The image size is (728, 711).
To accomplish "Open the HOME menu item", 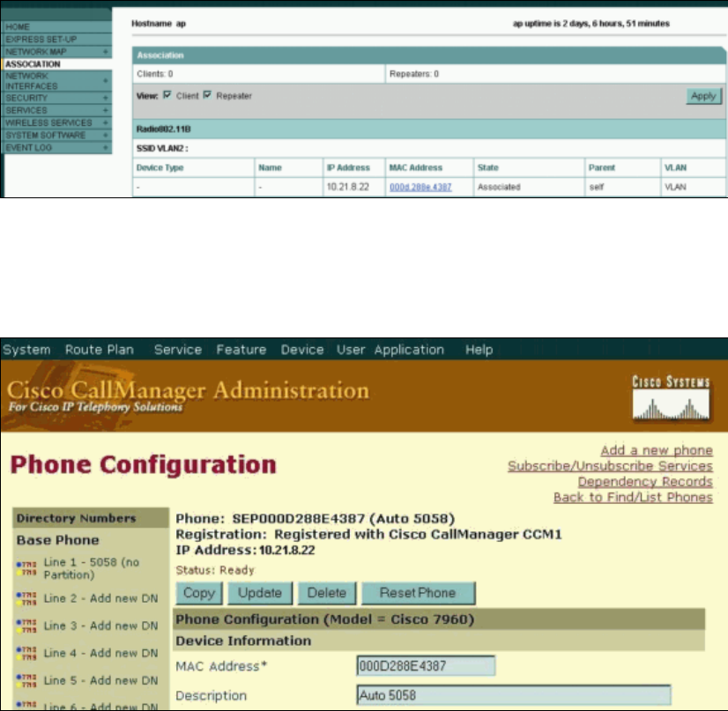I will click(18, 27).
